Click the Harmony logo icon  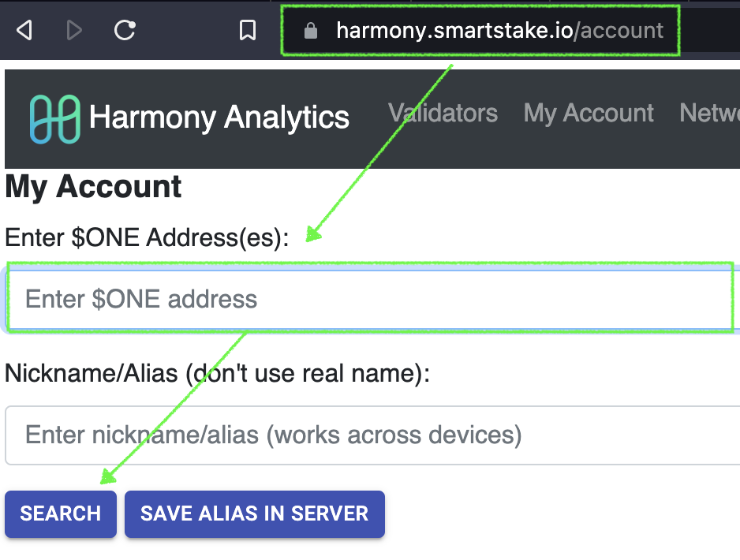pos(54,118)
